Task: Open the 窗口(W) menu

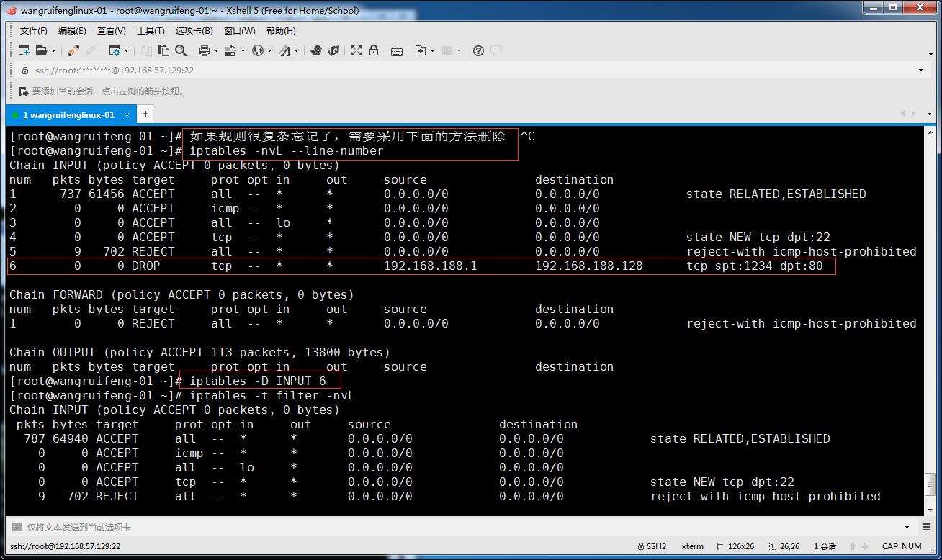Action: point(239,31)
